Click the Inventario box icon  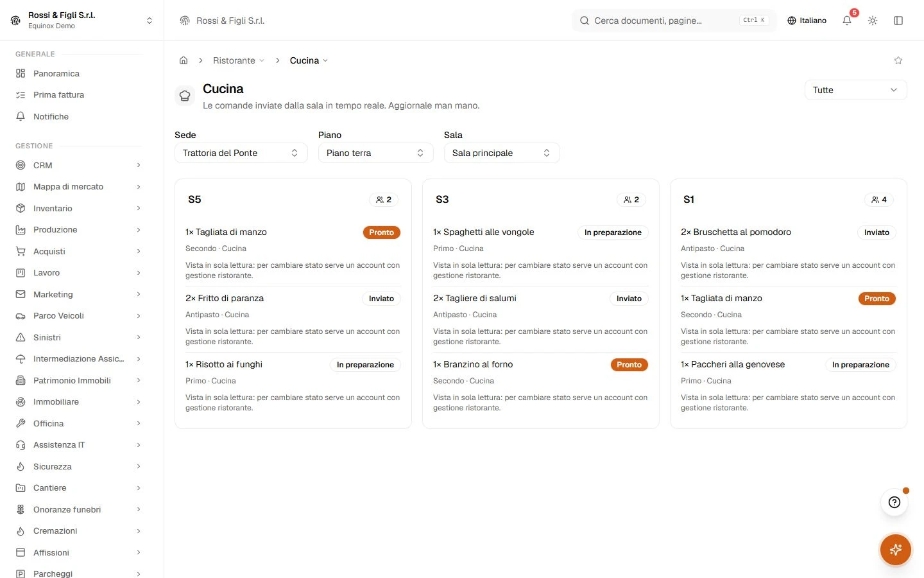click(x=21, y=208)
